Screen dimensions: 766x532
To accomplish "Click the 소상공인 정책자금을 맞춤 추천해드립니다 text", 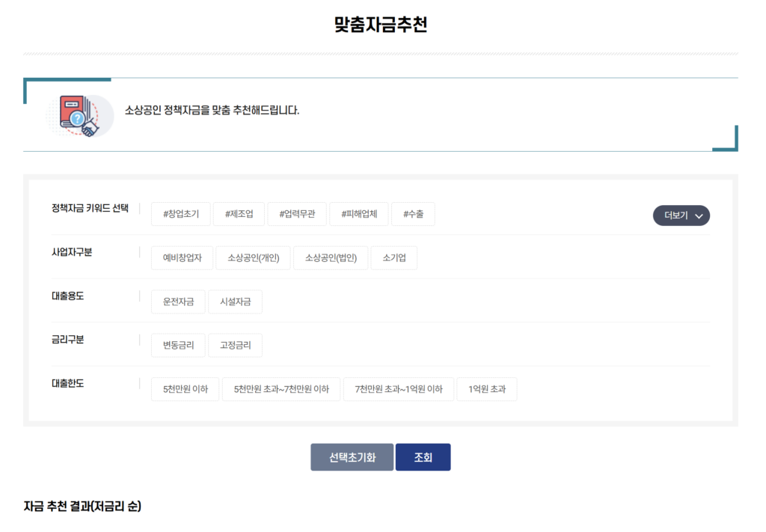I will pyautogui.click(x=212, y=111).
